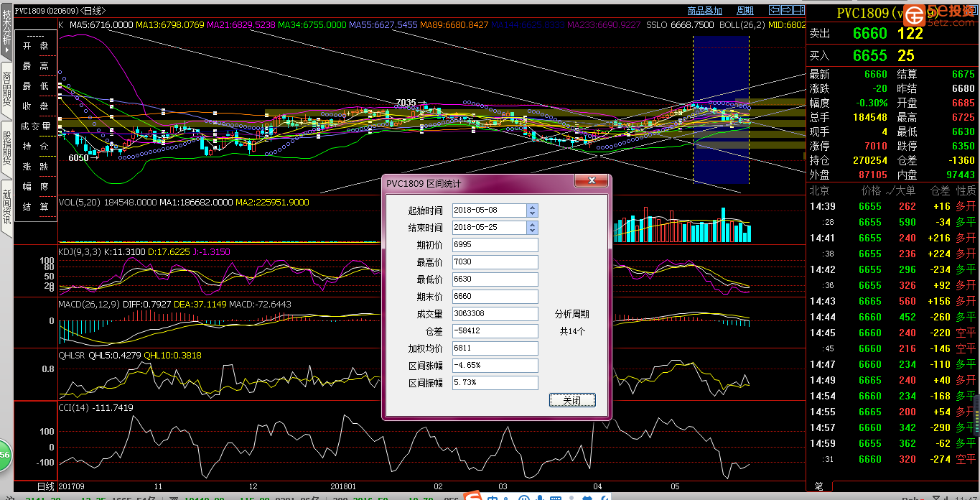Click the MA5:6716.0000 moving average label
Viewport: 980px width, 500px height.
pyautogui.click(x=102, y=25)
